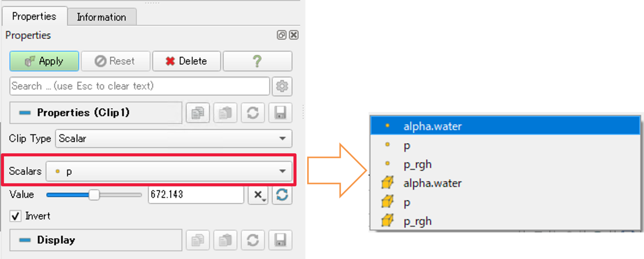Screen dimensions: 644x259
Task: Open advanced properties gear next to search
Action: 282,86
